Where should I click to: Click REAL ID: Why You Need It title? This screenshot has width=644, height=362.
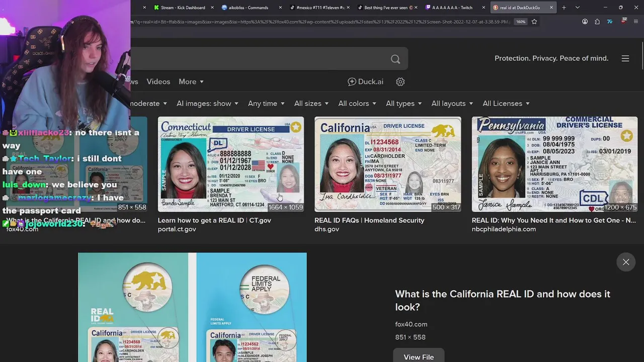[x=553, y=220]
